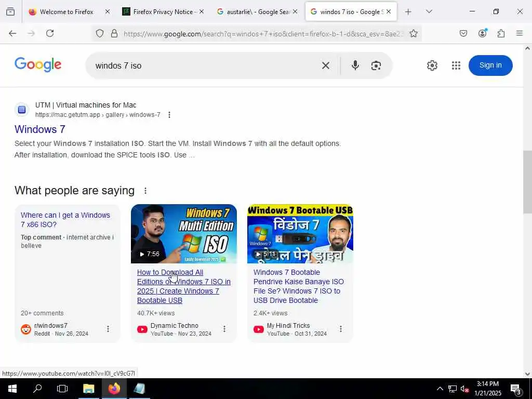Open taskbar search
This screenshot has height=399, width=532.
37,389
